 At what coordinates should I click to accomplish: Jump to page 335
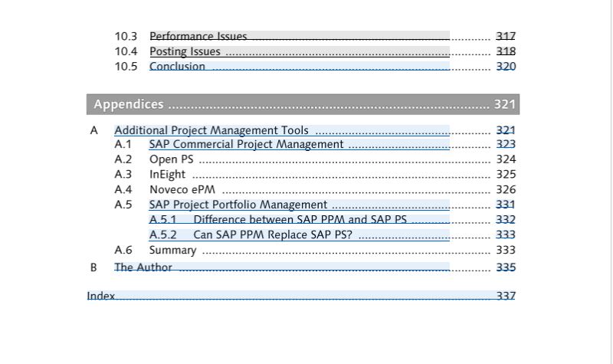(506, 267)
